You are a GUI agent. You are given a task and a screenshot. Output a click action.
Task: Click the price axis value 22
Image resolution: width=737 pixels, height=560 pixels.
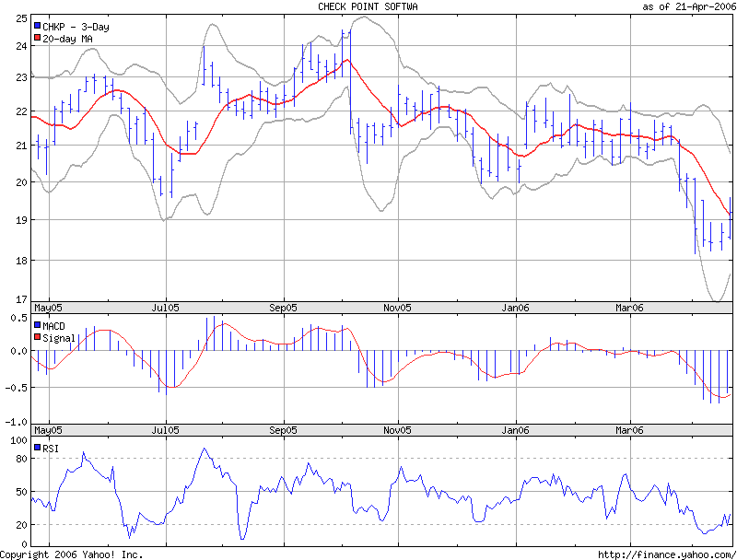(21, 111)
